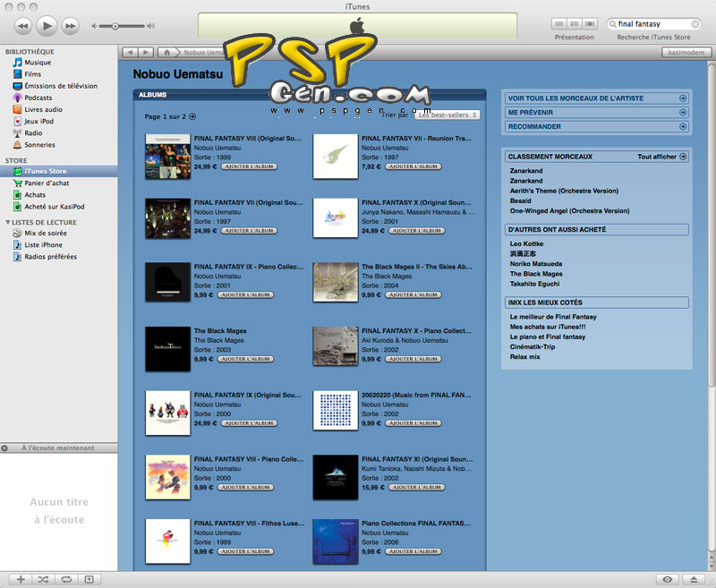Add The Black Mages II album
Viewport: 716px width, 588px height.
click(x=413, y=295)
